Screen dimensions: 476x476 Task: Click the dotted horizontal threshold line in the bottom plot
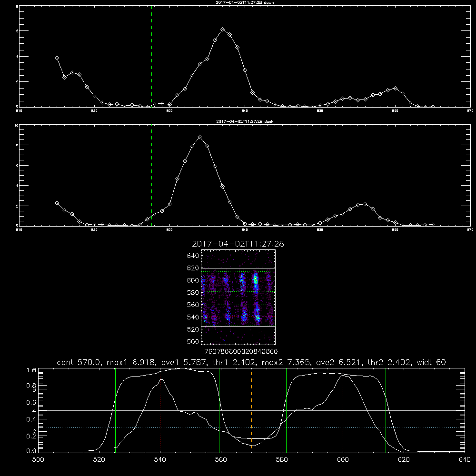tap(251, 427)
